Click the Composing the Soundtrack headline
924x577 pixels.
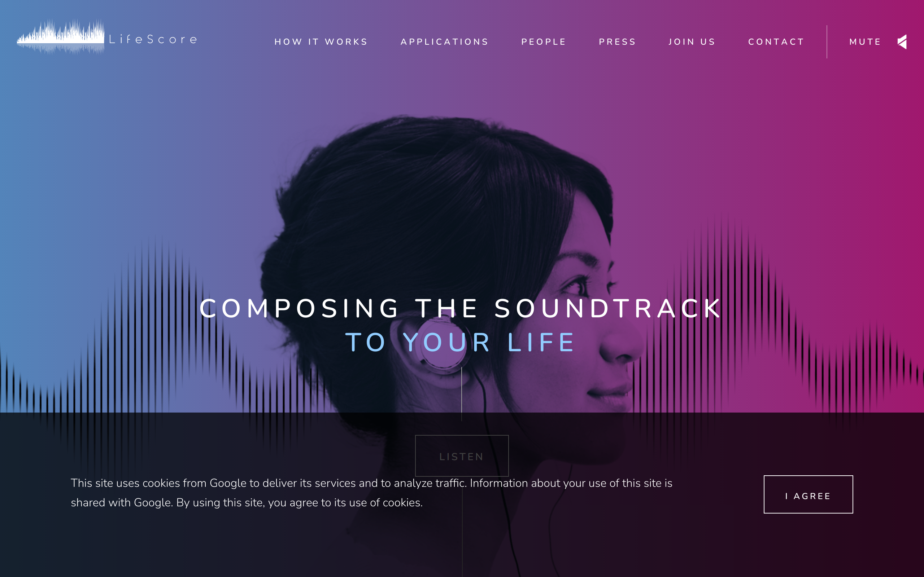[461, 308]
